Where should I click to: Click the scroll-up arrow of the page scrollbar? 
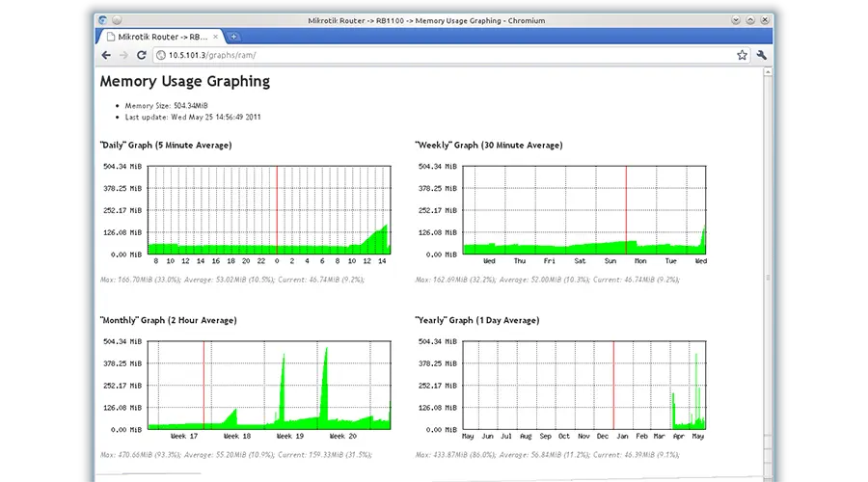coord(768,72)
